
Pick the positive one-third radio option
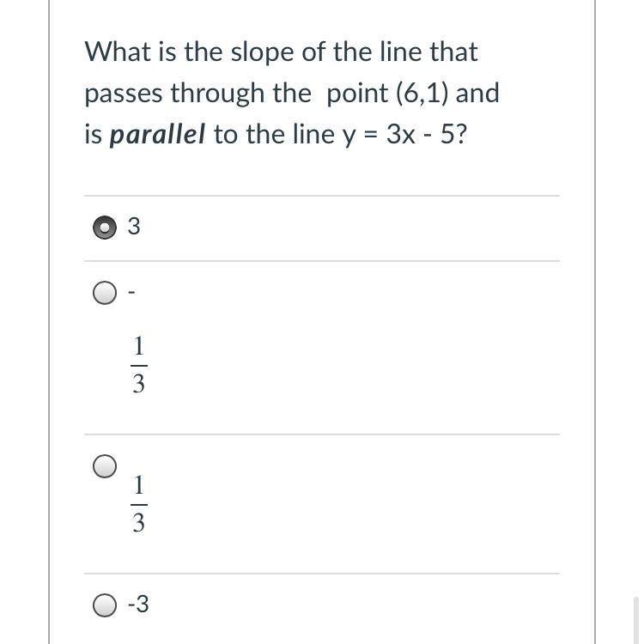click(105, 466)
